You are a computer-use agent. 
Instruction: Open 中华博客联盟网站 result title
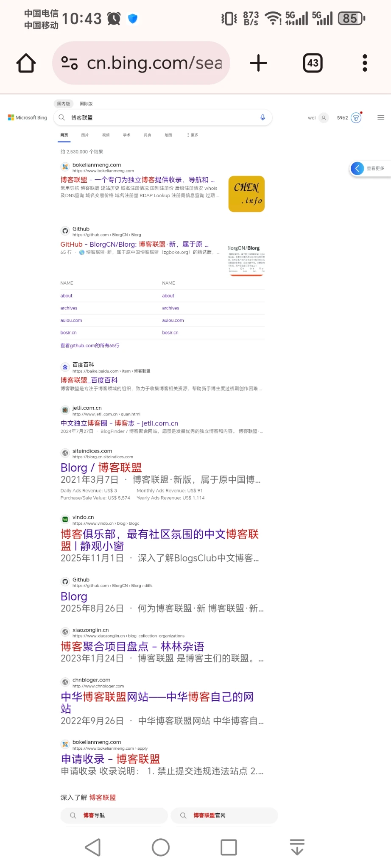click(x=157, y=702)
